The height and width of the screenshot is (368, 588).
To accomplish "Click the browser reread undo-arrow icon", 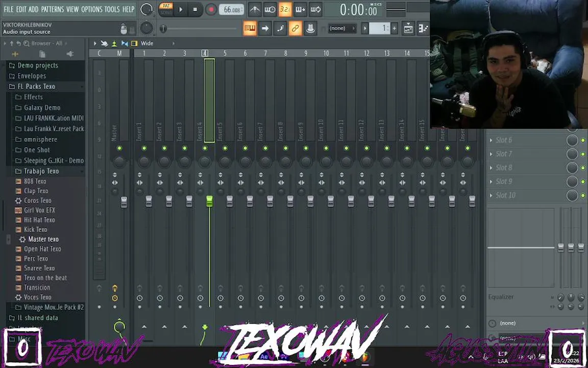I will [19, 43].
